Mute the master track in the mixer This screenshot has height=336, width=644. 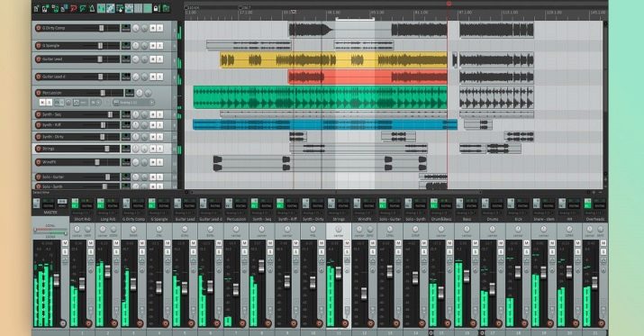click(x=65, y=243)
